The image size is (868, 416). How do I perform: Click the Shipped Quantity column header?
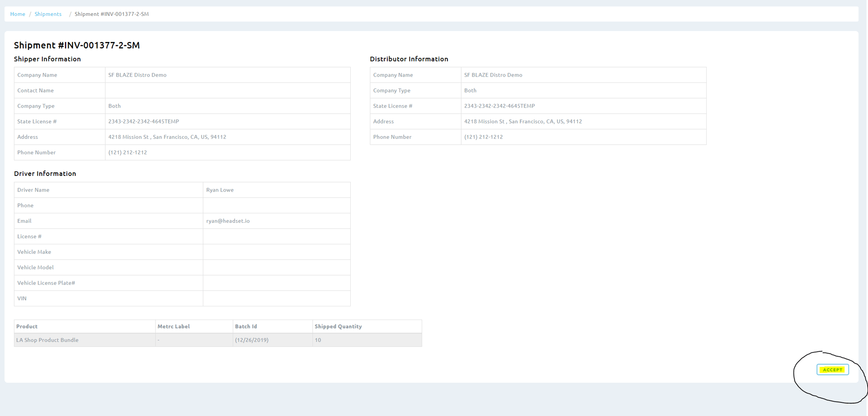338,326
